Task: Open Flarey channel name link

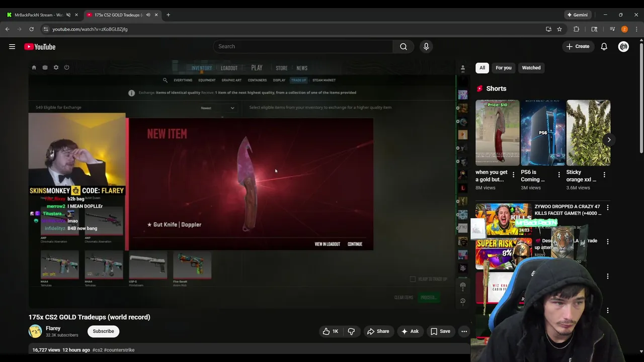Action: [53, 328]
